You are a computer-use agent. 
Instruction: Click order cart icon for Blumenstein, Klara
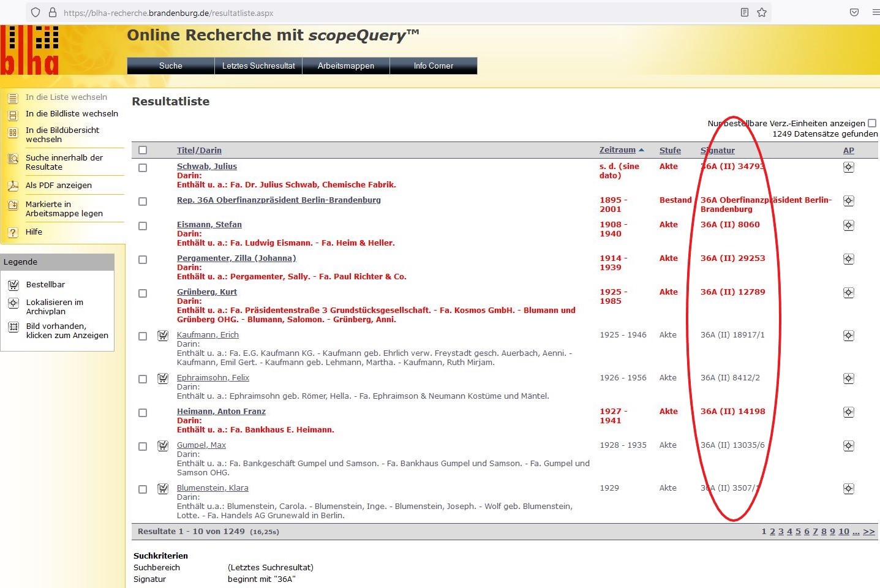[x=163, y=489]
